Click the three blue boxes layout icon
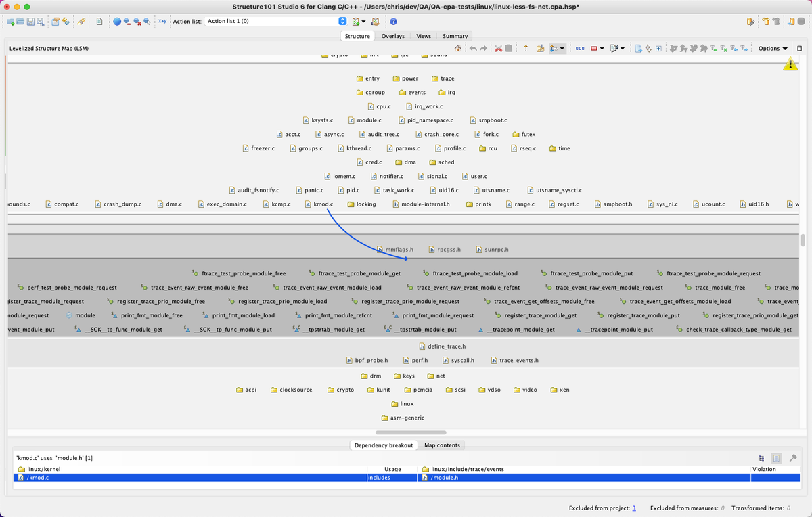Screen dimensions: 812x517 (580, 48)
